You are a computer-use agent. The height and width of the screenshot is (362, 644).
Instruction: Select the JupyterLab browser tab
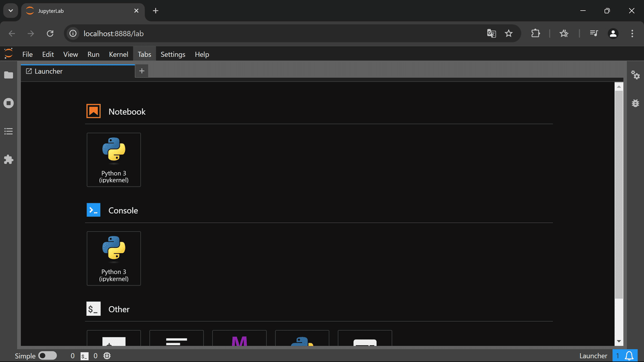click(x=83, y=11)
